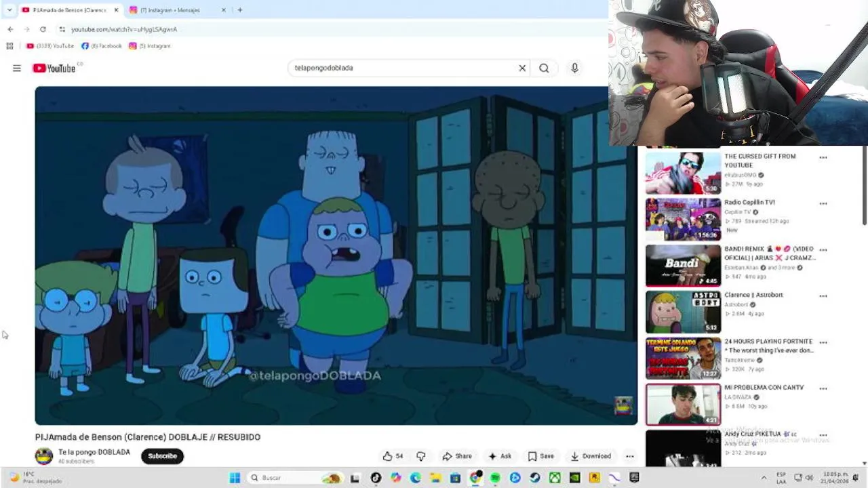Open options menu for BANDI REMIX video
The width and height of the screenshot is (868, 488).
coord(823,250)
